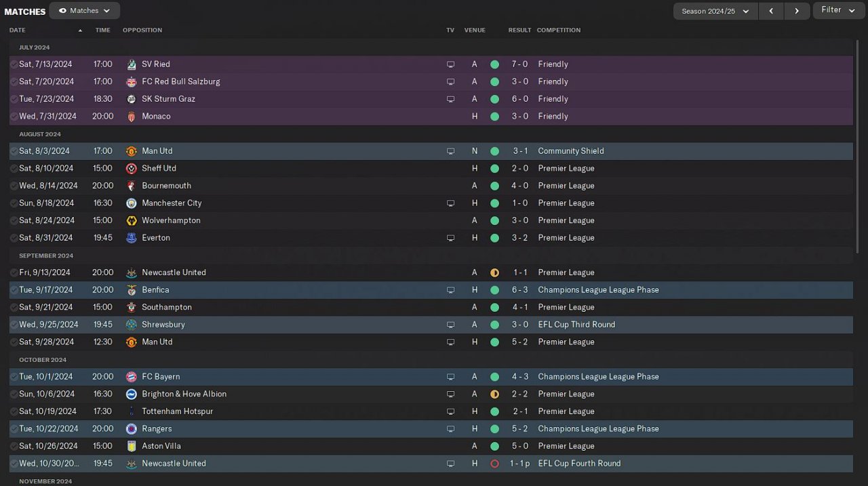Click TV icon on Shrewsbury match row
Viewport: 868px width, 486px height.
(450, 325)
